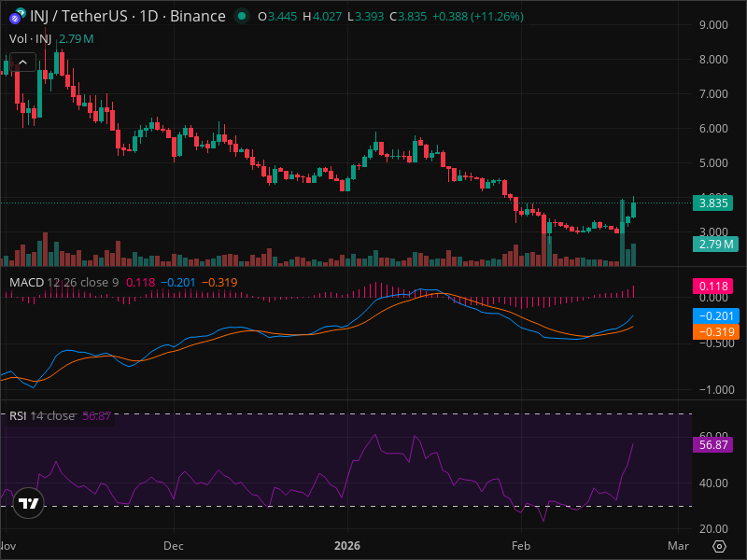Click the RSI value 56.87 in legend
This screenshot has width=747, height=560.
[x=97, y=415]
